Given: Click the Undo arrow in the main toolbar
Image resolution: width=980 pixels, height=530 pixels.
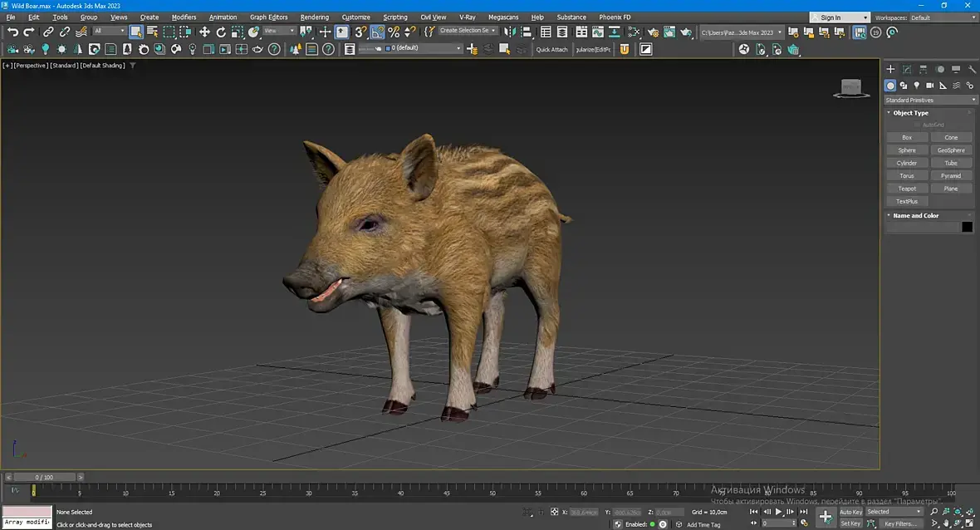Looking at the screenshot, I should [12, 32].
